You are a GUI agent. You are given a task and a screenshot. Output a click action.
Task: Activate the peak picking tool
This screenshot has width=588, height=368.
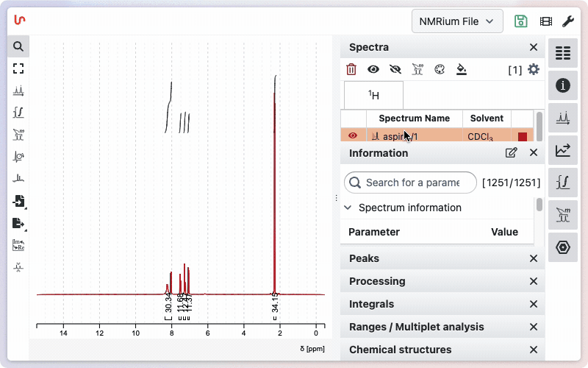pos(18,91)
